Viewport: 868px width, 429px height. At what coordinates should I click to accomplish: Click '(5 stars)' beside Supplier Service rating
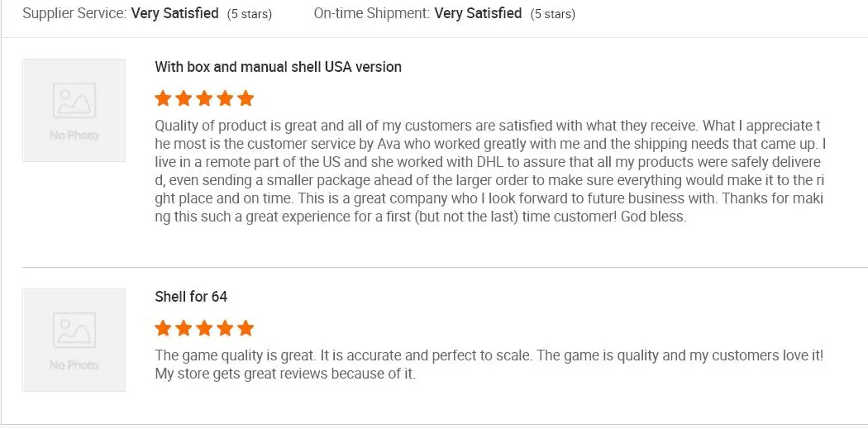[x=250, y=14]
